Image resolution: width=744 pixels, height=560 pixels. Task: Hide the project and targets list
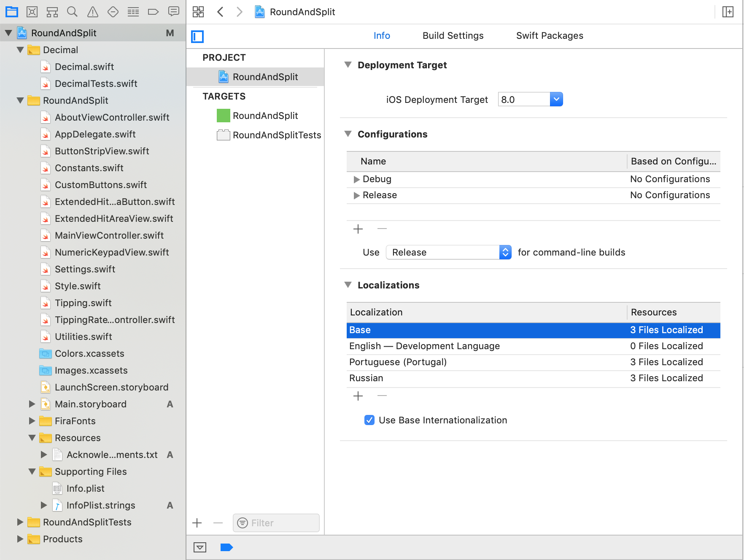197,37
